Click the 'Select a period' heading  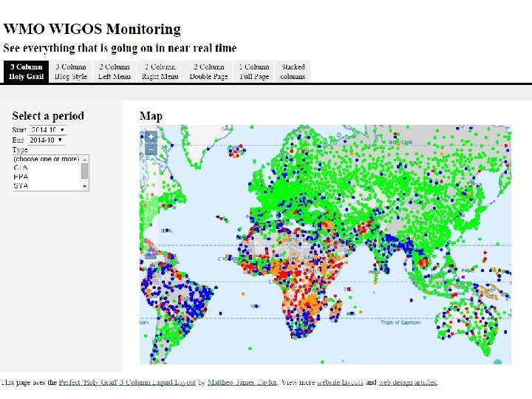[x=48, y=116]
